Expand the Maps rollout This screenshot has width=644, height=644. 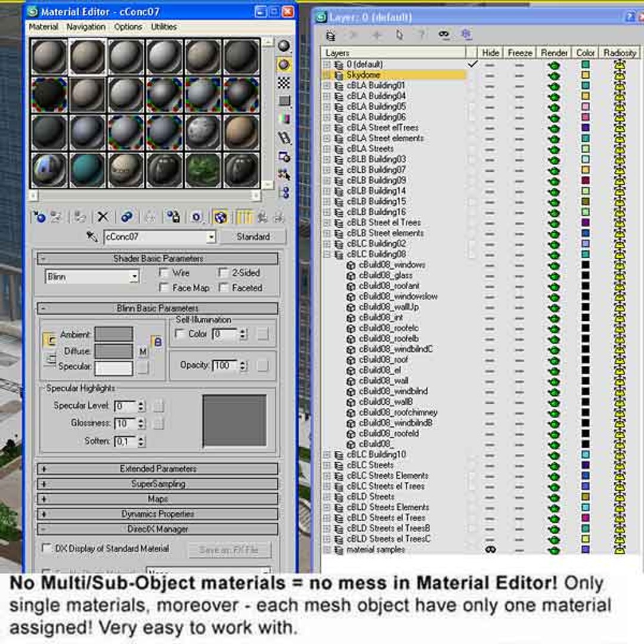point(157,499)
